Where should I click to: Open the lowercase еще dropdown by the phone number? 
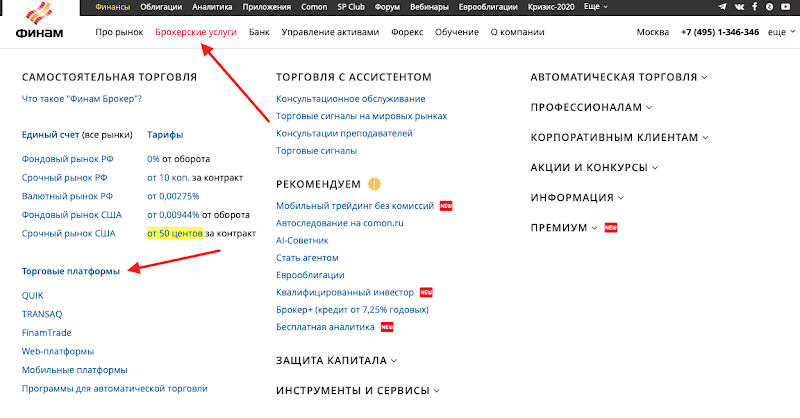(781, 32)
